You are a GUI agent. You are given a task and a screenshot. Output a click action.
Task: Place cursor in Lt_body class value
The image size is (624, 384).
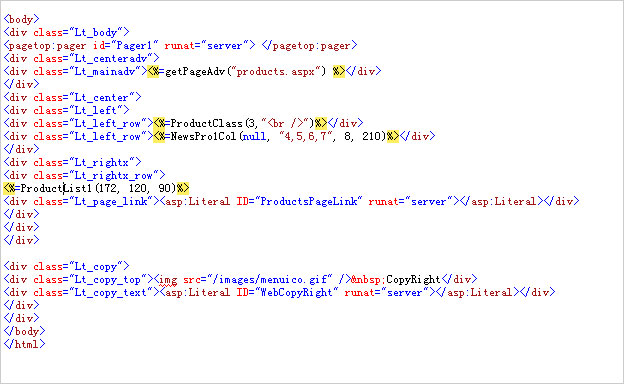tap(96, 32)
